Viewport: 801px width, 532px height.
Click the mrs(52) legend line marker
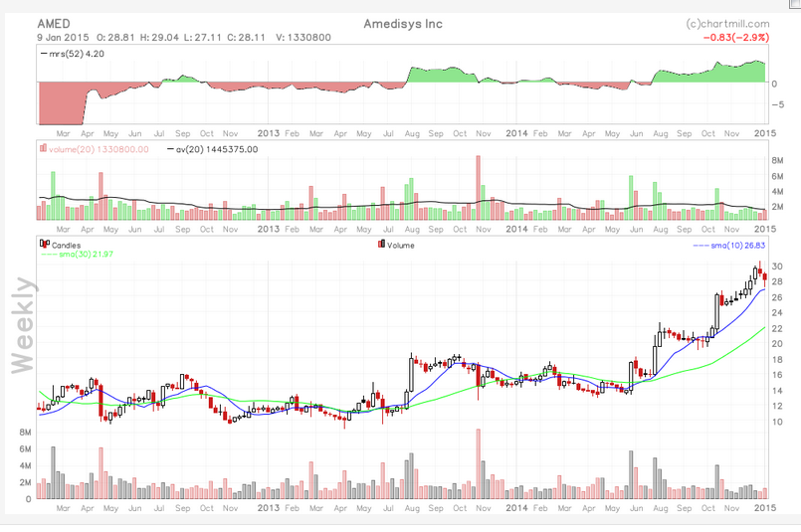[x=44, y=54]
